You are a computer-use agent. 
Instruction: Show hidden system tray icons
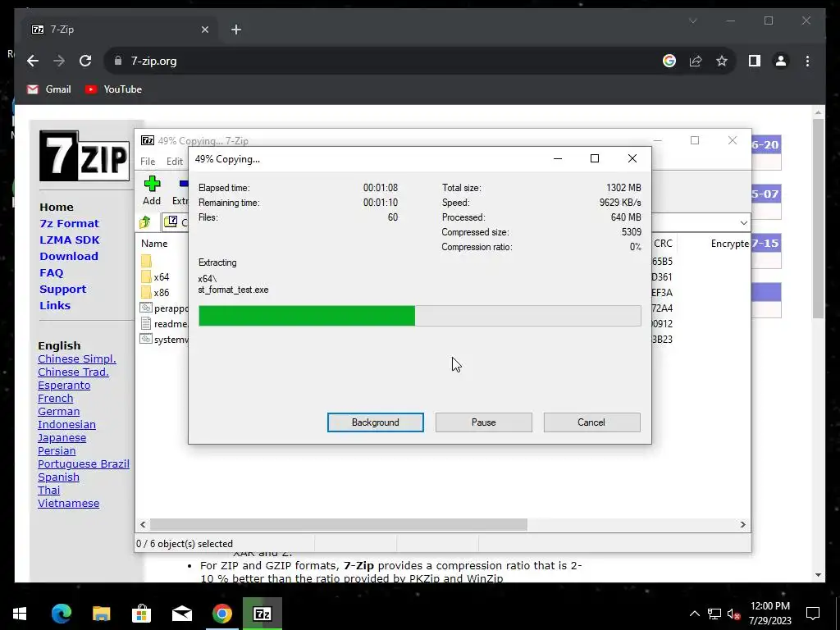(694, 614)
